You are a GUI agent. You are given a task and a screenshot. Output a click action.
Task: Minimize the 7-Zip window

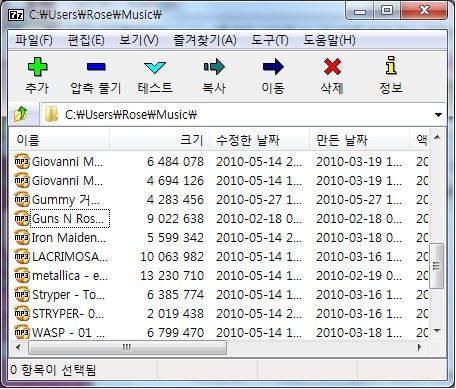click(x=360, y=11)
